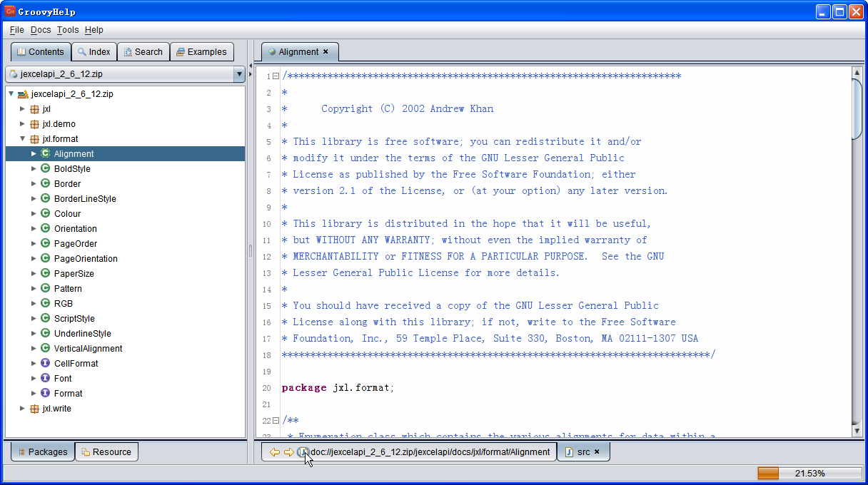Switch to the Search tab
The height and width of the screenshot is (485, 868).
pos(143,52)
